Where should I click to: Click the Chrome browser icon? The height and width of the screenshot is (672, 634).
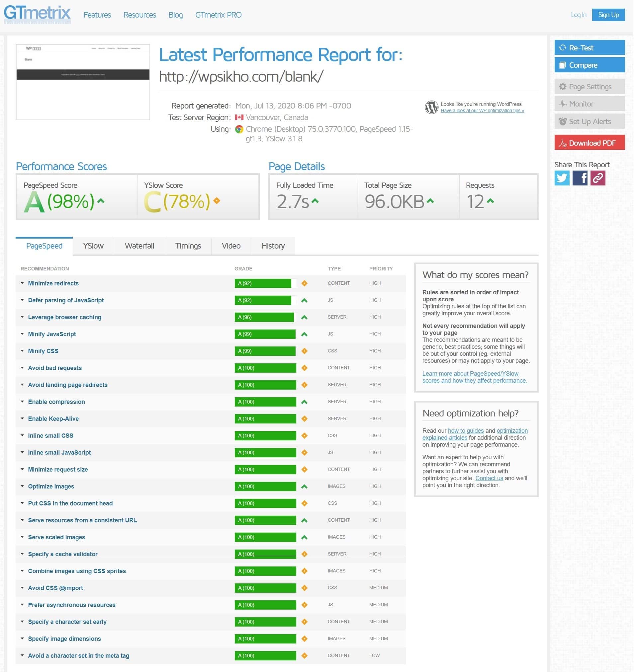[x=239, y=129]
